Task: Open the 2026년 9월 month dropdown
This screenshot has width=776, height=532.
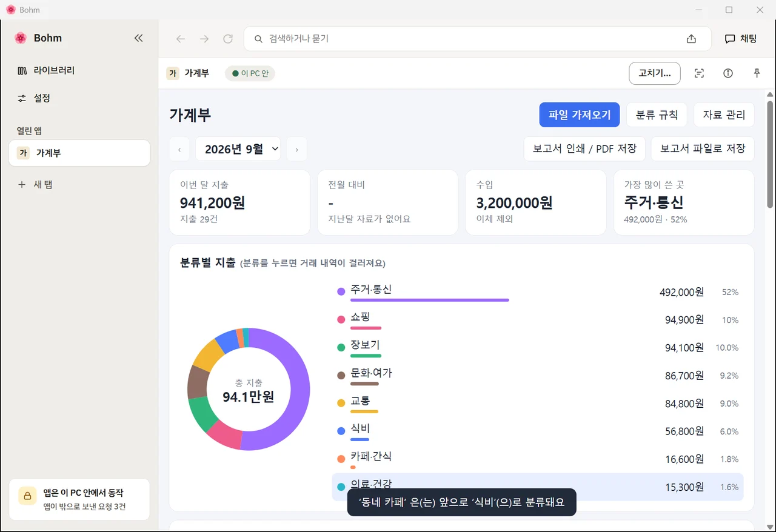Action: [x=238, y=149]
